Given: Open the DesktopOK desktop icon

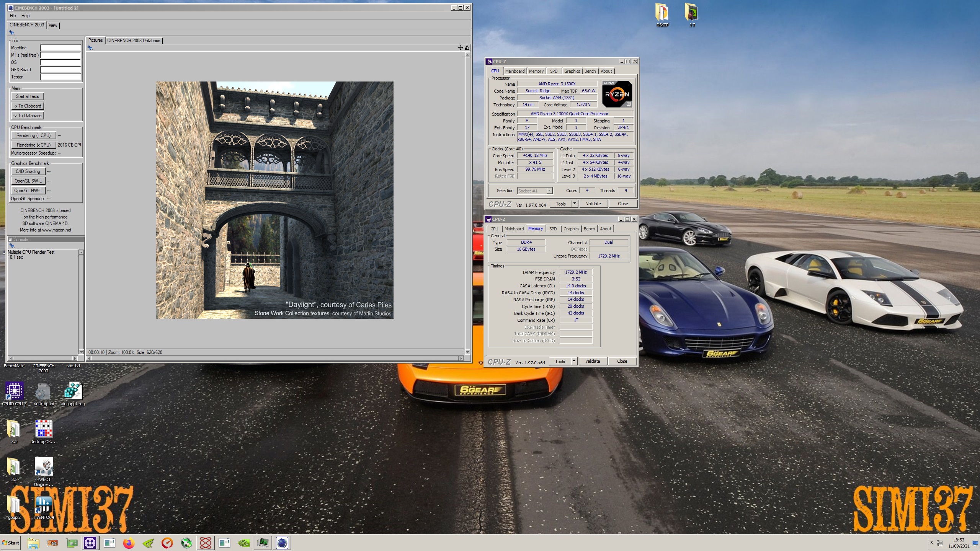Looking at the screenshot, I should click(x=44, y=432).
